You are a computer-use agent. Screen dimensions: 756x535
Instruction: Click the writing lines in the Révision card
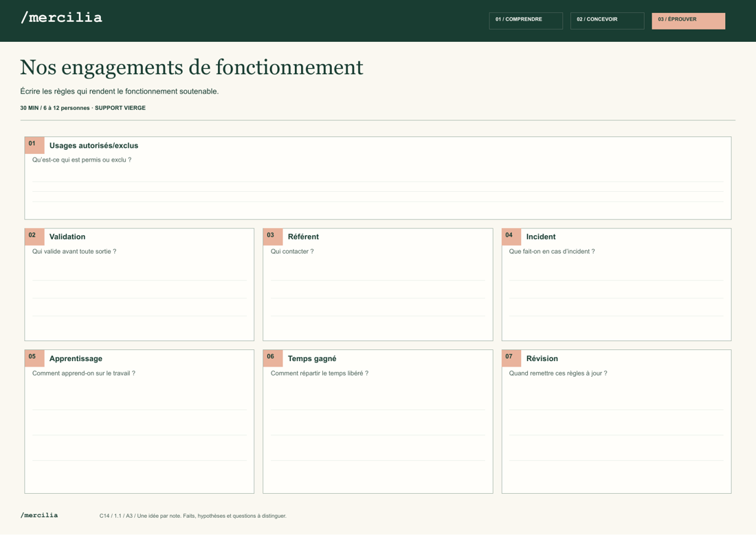[616, 435]
